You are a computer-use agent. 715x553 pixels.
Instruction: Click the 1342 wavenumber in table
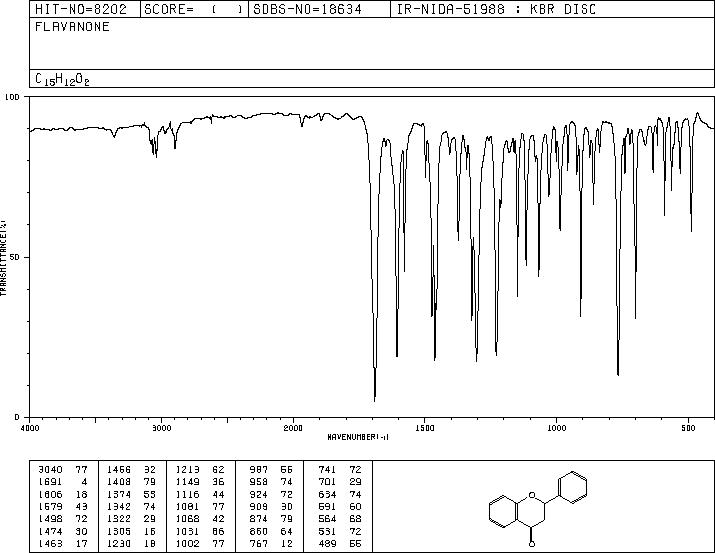click(119, 506)
